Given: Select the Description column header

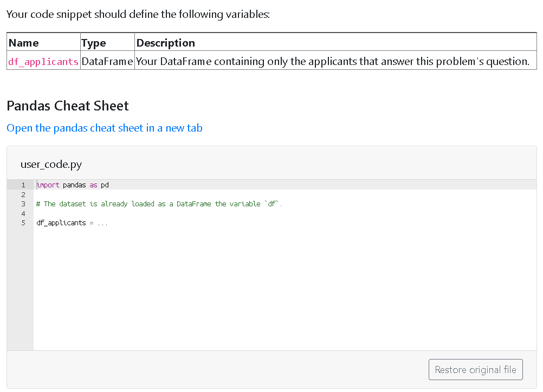Looking at the screenshot, I should click(x=166, y=42).
